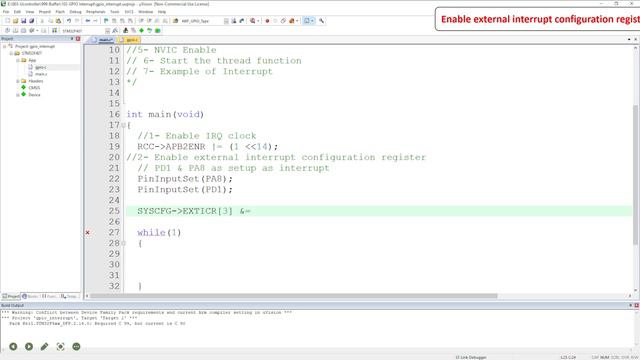Select the Books tab at panel bottom
Image resolution: width=640 pixels, height=360 pixels.
[x=31, y=296]
